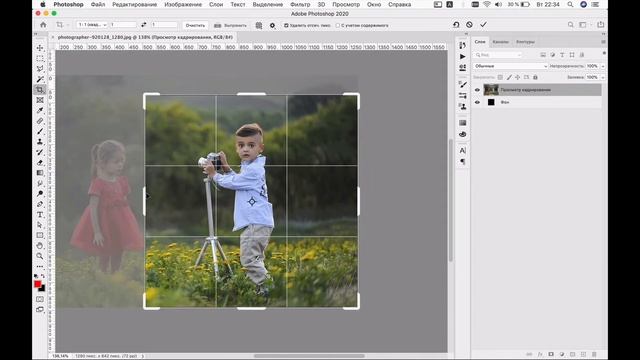This screenshot has height=360, width=640.
Task: Select the Healing Brush tool
Action: pos(40,121)
